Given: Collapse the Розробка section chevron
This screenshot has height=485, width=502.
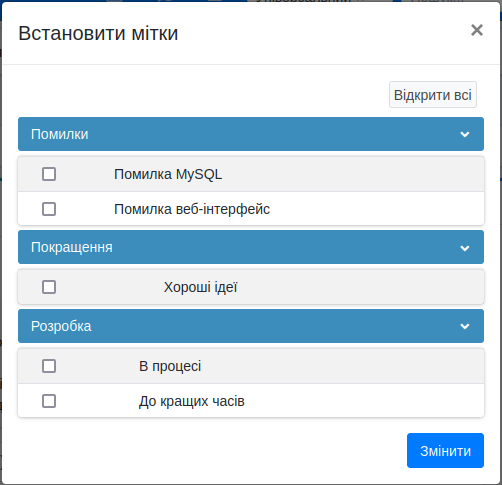Looking at the screenshot, I should click(x=465, y=326).
